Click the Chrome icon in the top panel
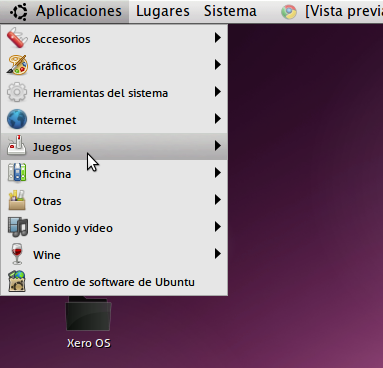Screen dimensions: 383x368 (289, 12)
